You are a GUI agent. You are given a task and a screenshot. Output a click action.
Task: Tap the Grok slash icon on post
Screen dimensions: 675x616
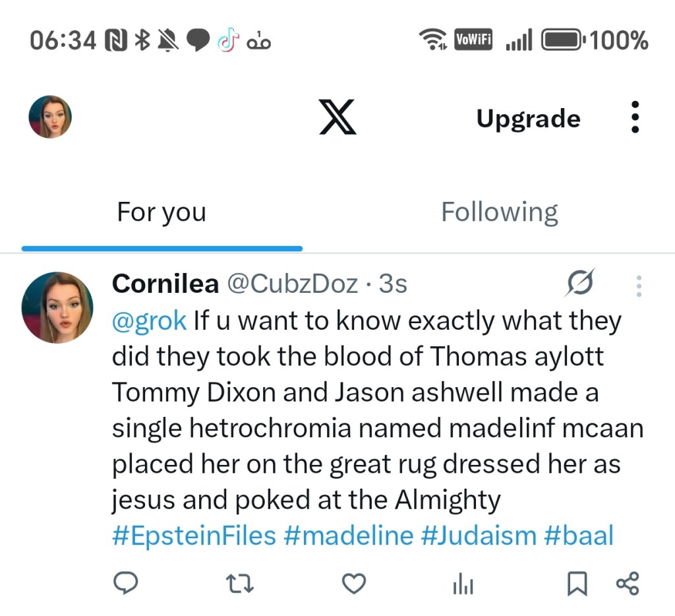pos(581,283)
